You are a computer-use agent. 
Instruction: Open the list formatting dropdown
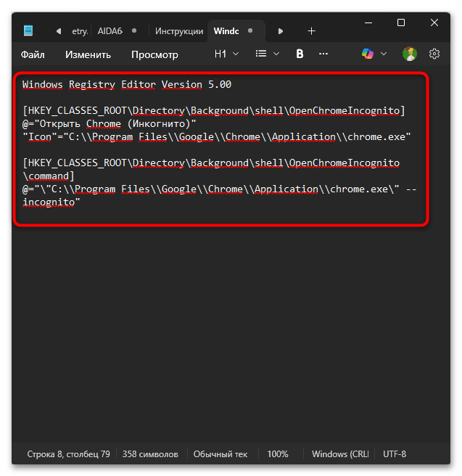(x=267, y=54)
